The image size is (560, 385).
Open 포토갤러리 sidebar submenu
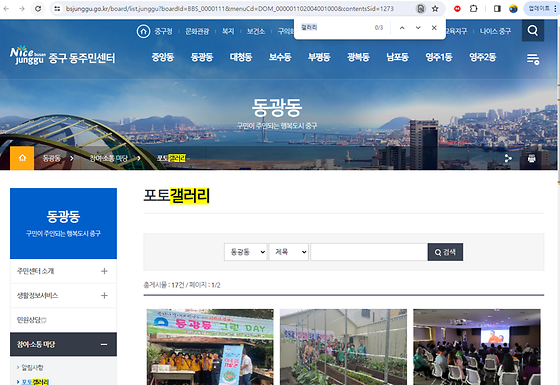pyautogui.click(x=35, y=382)
